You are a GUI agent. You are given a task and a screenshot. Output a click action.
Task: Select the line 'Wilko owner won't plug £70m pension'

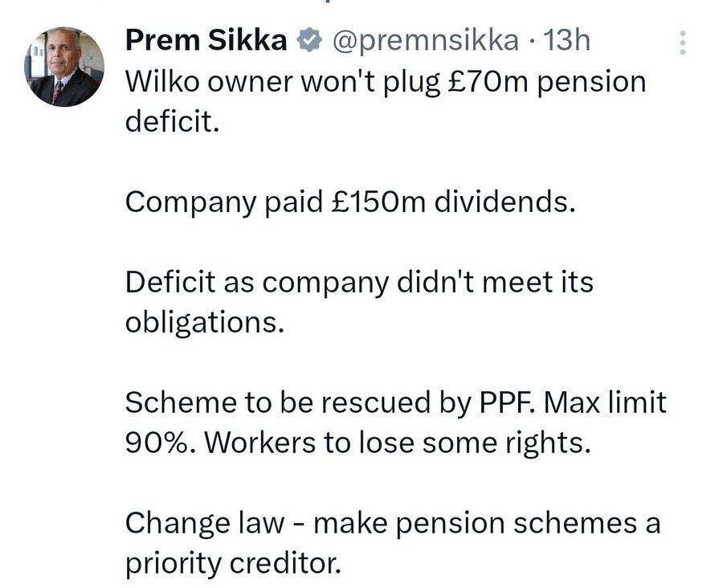tap(386, 83)
